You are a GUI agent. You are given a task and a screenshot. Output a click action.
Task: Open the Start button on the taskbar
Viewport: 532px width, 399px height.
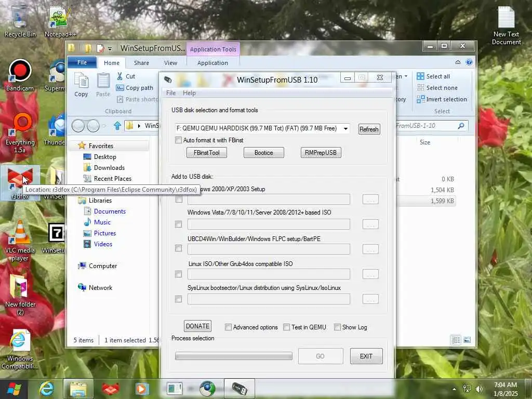click(x=14, y=389)
